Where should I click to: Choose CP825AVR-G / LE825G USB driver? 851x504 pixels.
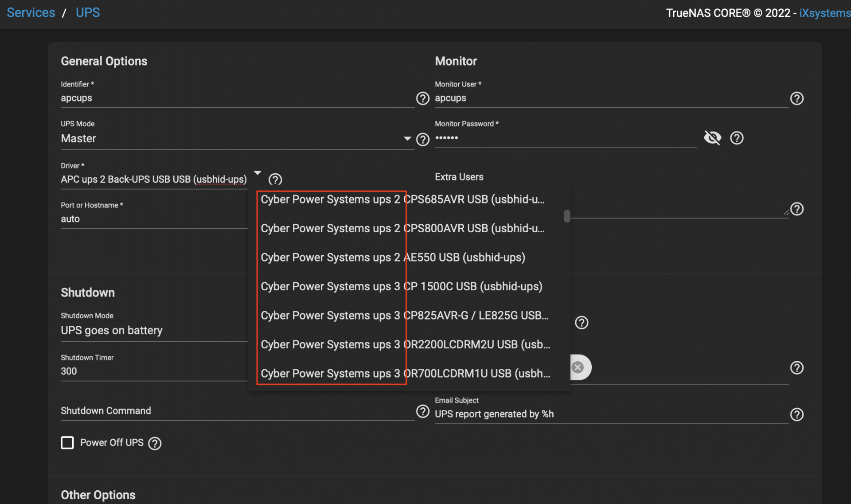(x=408, y=316)
